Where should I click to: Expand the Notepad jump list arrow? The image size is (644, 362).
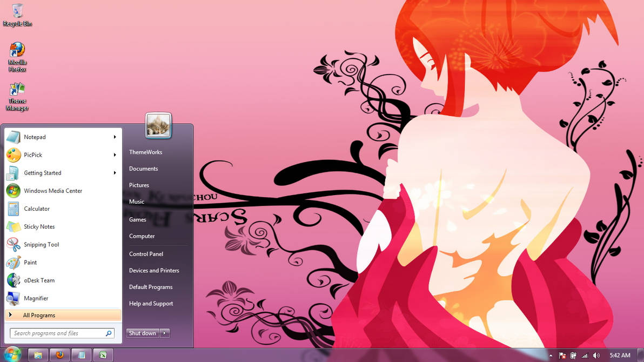[115, 137]
